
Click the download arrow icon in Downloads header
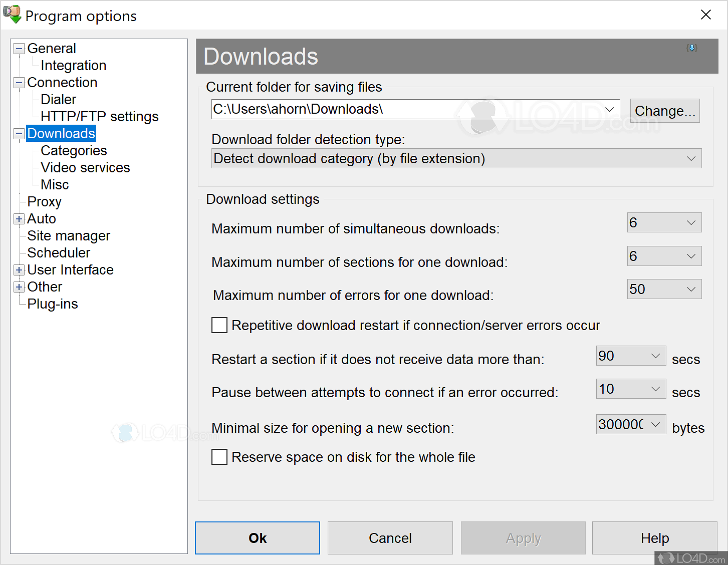coord(692,48)
